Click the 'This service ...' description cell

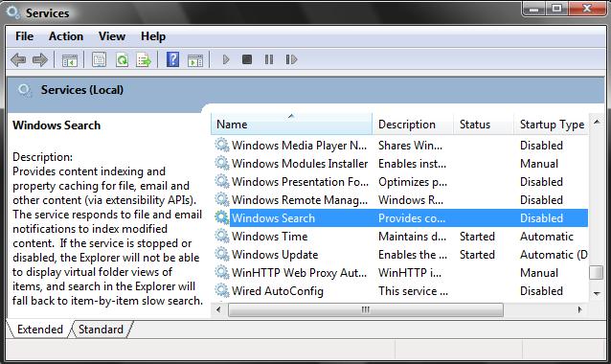point(413,291)
